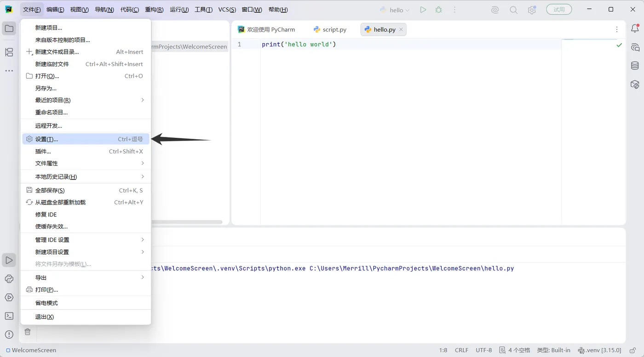This screenshot has width=644, height=357.
Task: Open the Python Console icon in left sidebar
Action: pos(9,279)
